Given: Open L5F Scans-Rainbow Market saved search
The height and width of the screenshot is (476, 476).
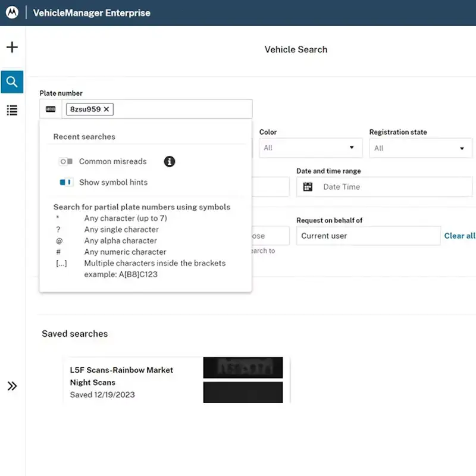Looking at the screenshot, I should (121, 376).
